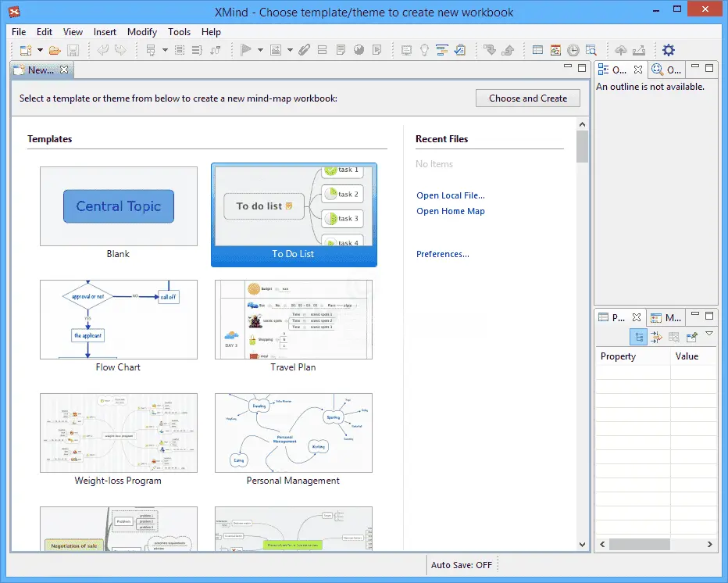The height and width of the screenshot is (583, 728).
Task: Open the Modify menu
Action: [x=142, y=31]
